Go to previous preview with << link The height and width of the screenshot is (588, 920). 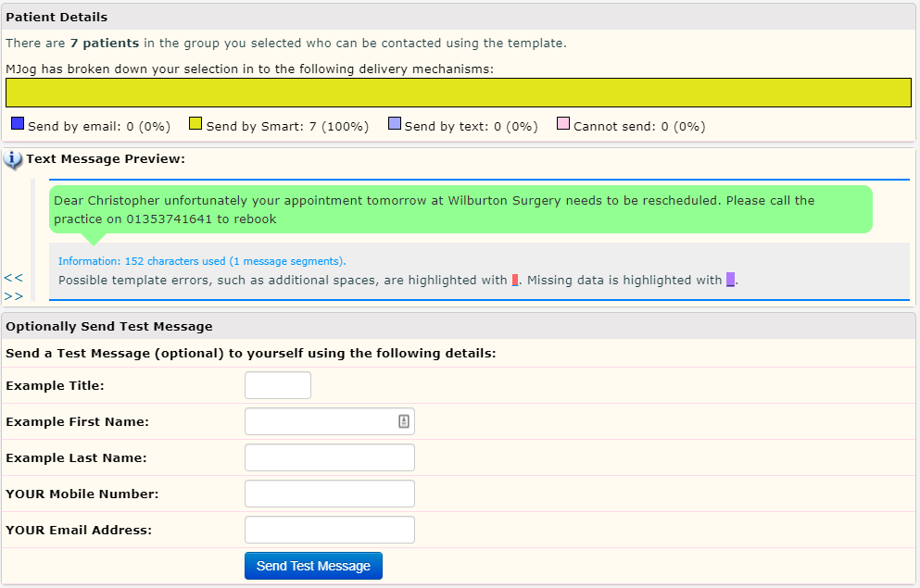[13, 278]
